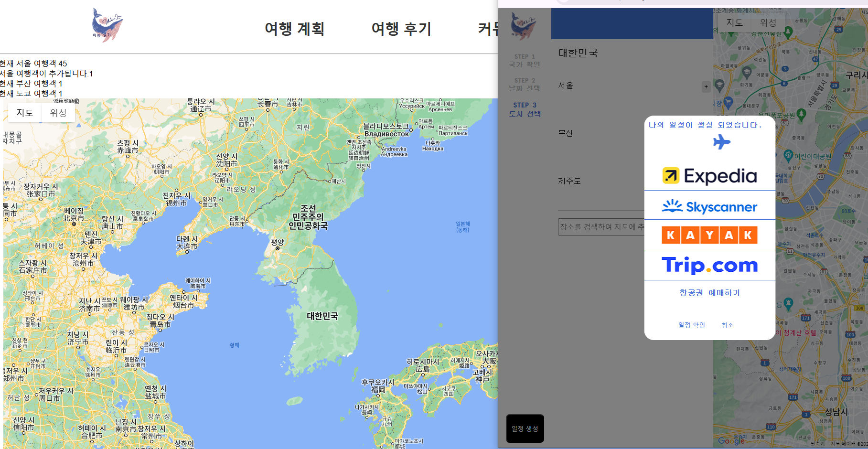
Task: Switch left map to 위성 view
Action: coord(58,113)
